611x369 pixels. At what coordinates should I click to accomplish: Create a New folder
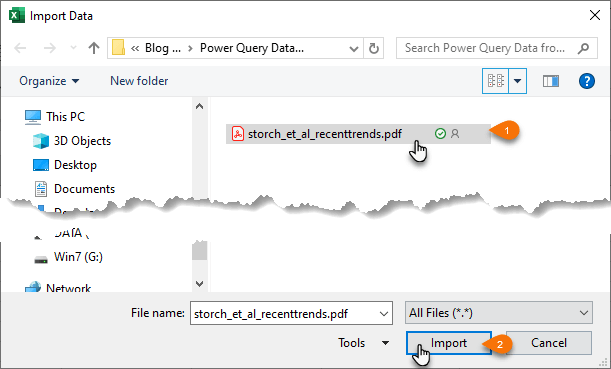[x=139, y=81]
